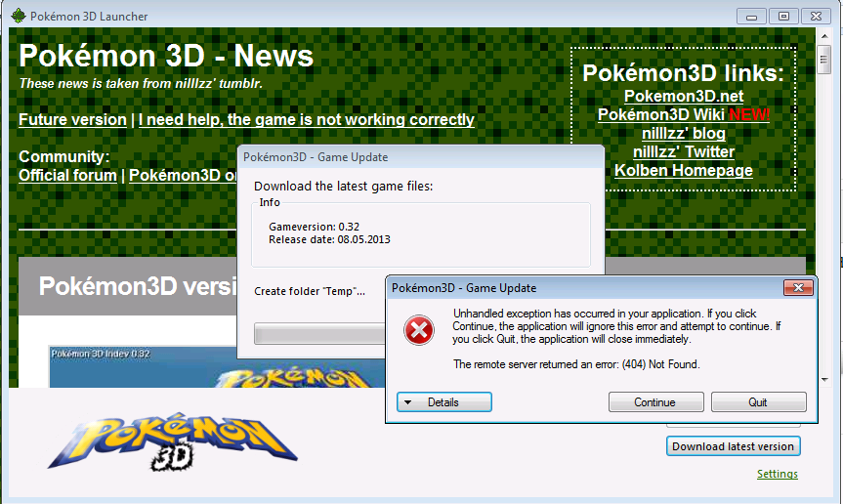Open the Future version link
The image size is (843, 504).
pos(72,119)
